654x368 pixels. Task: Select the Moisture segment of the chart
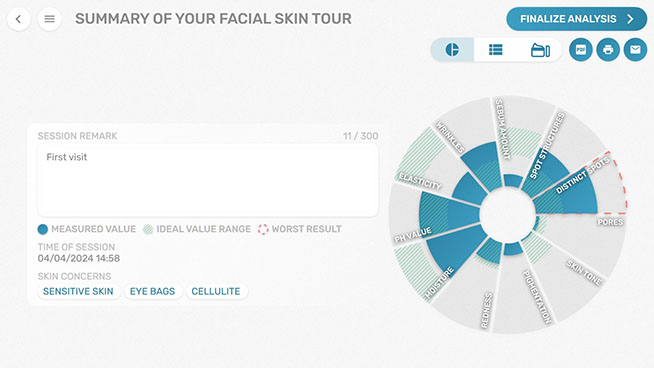[x=444, y=261]
